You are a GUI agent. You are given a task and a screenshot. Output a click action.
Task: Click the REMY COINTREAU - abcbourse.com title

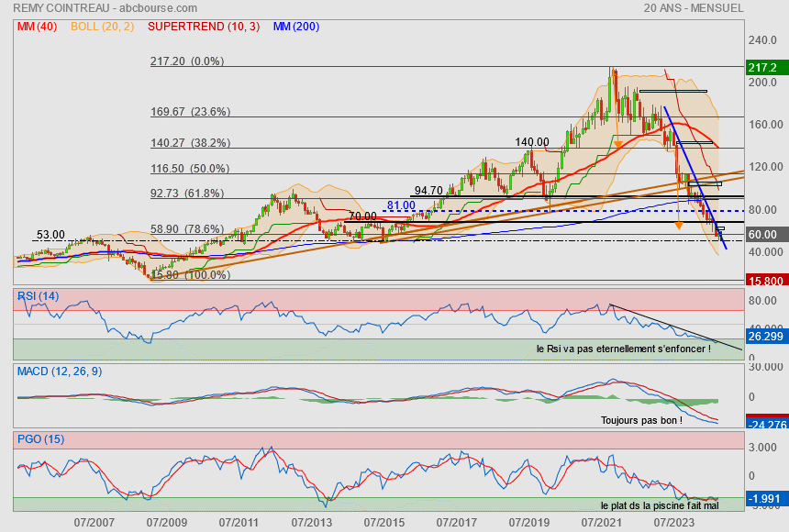pyautogui.click(x=106, y=8)
